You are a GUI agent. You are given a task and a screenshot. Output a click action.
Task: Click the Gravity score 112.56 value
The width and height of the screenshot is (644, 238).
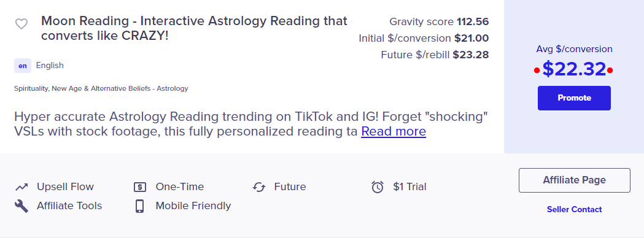tap(473, 21)
